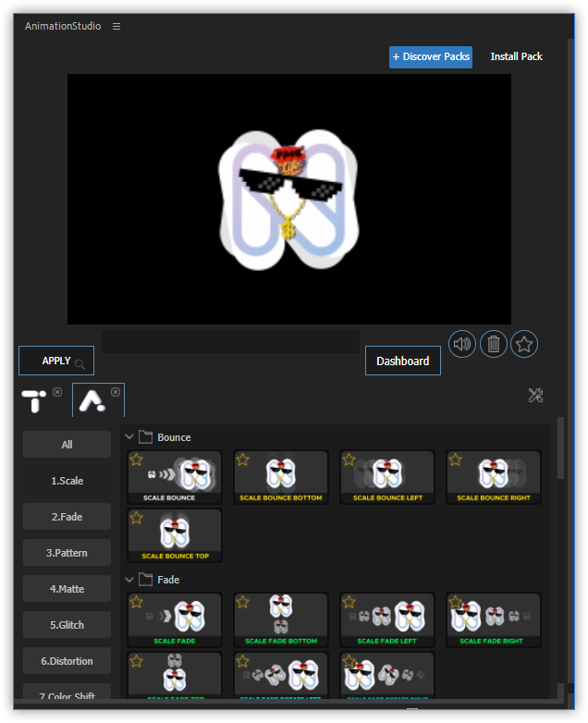Favorite the Scale Fade Left preset star
This screenshot has width=588, height=723.
(x=349, y=602)
